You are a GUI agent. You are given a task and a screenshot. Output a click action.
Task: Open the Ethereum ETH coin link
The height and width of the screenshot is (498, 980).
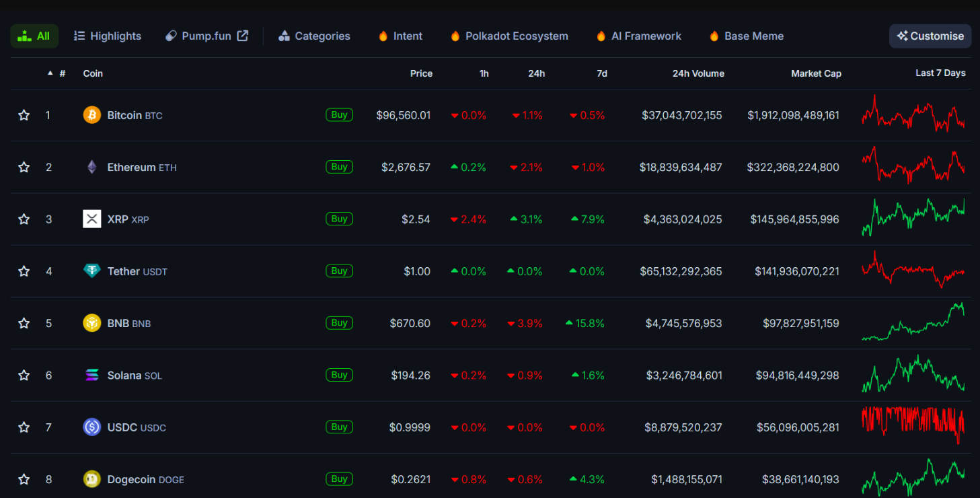click(x=142, y=167)
